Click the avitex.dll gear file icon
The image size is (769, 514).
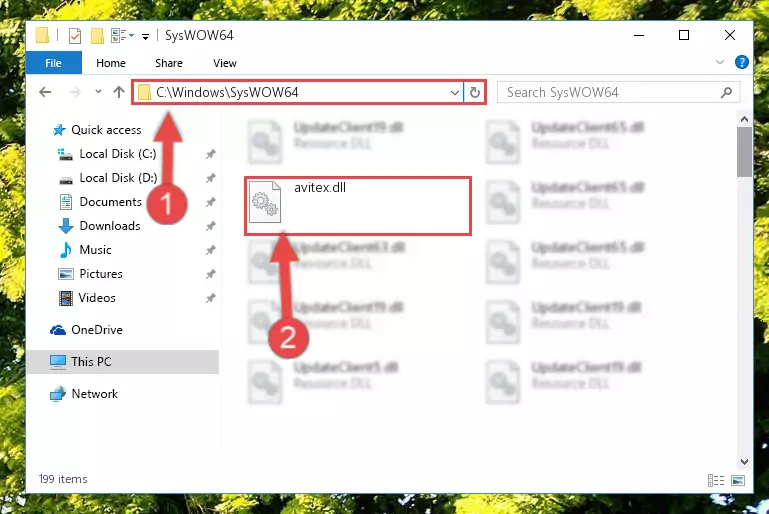click(x=265, y=202)
